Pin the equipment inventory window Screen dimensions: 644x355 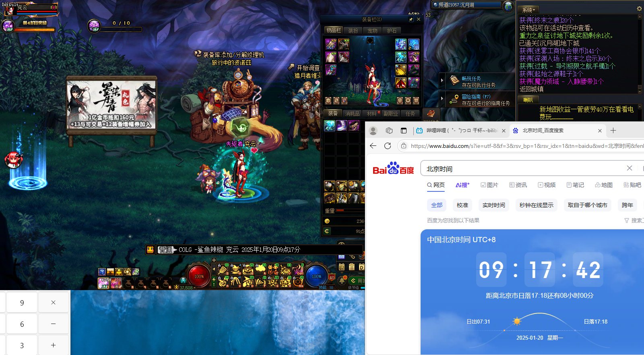coord(411,19)
